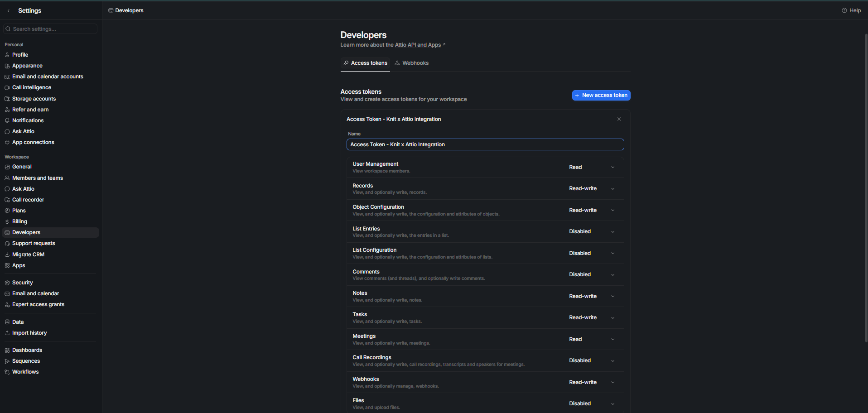Click the 'Access Token - Knit x Attio Integration' panel title

pos(394,119)
